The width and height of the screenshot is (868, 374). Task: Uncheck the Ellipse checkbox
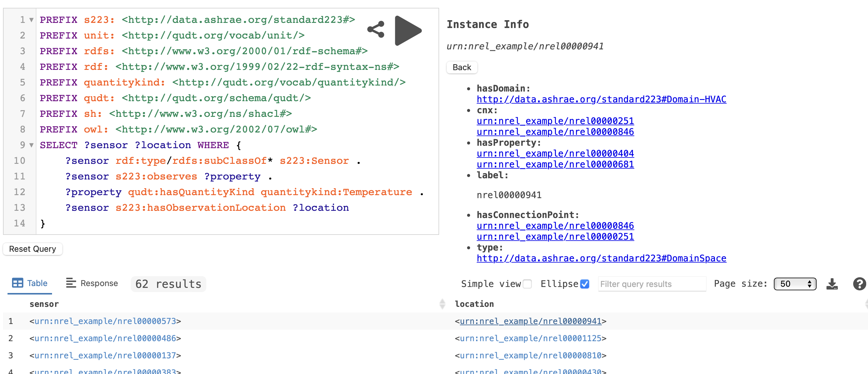pyautogui.click(x=585, y=284)
